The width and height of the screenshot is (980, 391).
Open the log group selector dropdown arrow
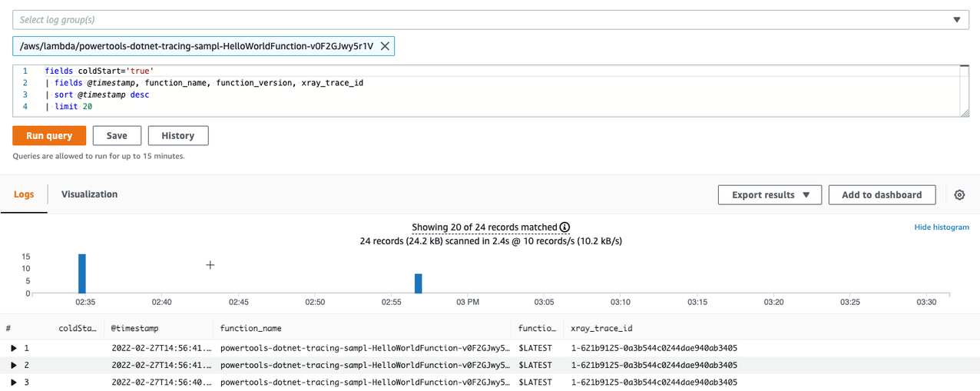click(956, 20)
